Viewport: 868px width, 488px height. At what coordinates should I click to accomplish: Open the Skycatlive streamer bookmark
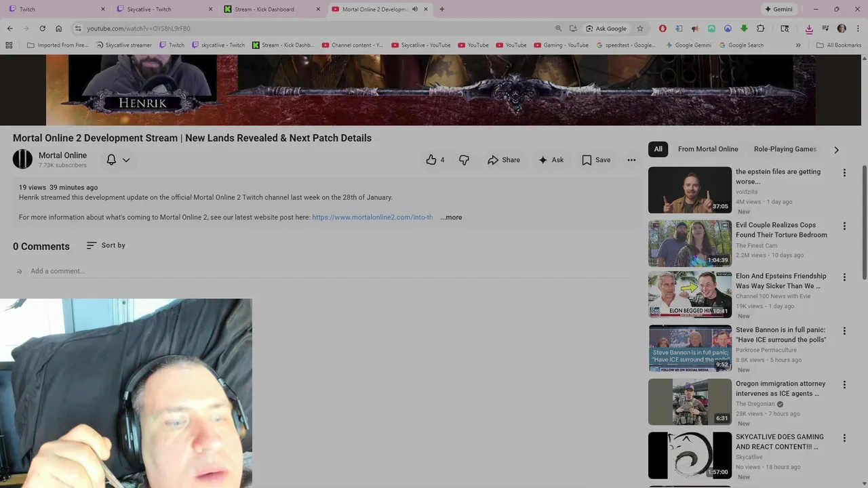pyautogui.click(x=124, y=45)
